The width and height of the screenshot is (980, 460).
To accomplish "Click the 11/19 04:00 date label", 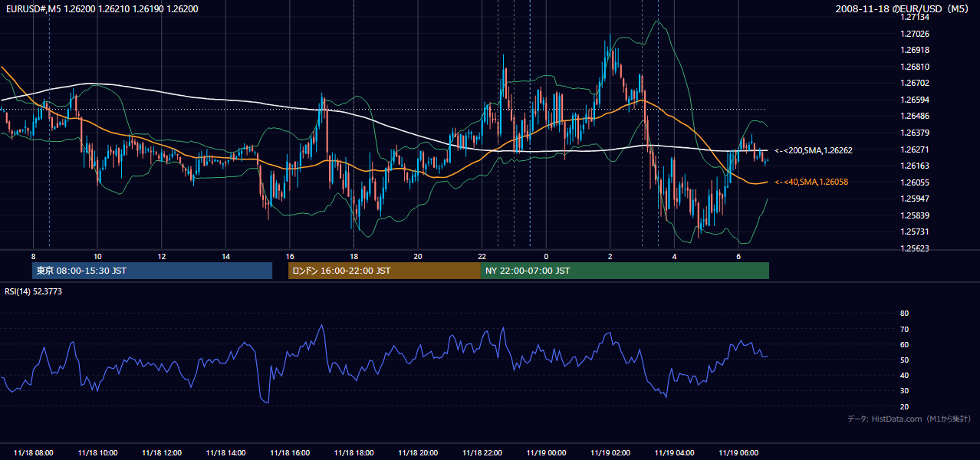I will [x=674, y=453].
